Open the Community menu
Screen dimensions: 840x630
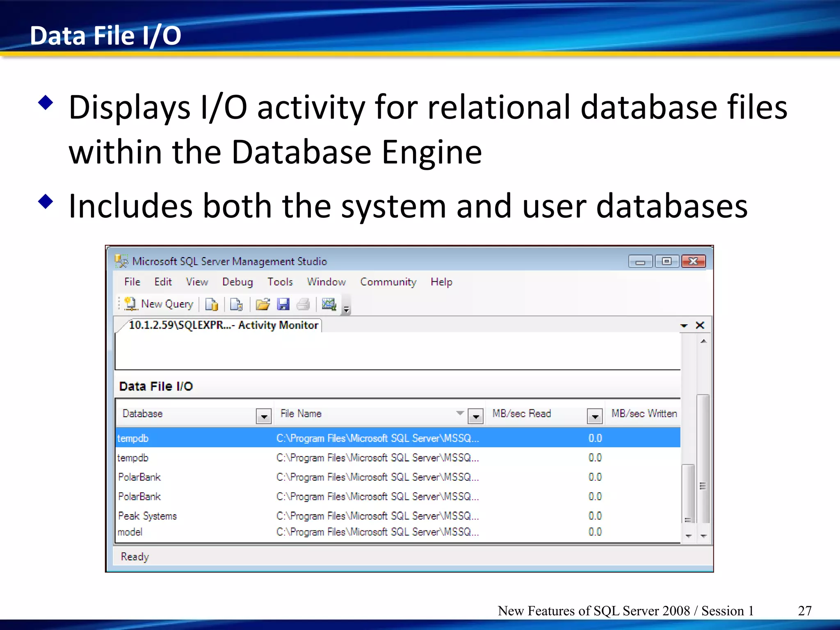388,282
